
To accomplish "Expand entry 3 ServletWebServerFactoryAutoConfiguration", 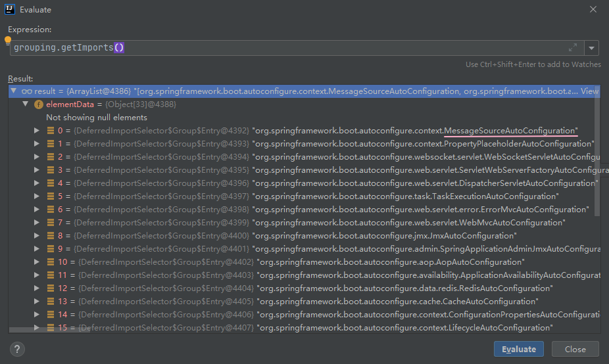I will click(x=37, y=170).
